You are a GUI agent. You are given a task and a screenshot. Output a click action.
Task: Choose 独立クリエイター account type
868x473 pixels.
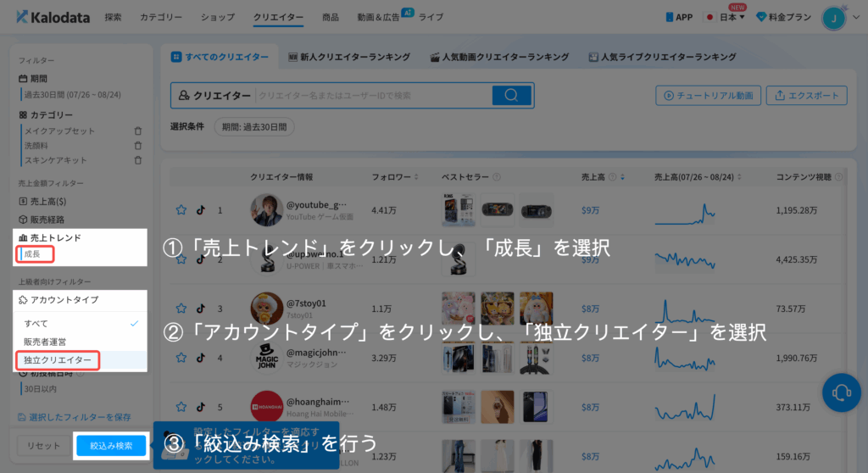coord(81,360)
